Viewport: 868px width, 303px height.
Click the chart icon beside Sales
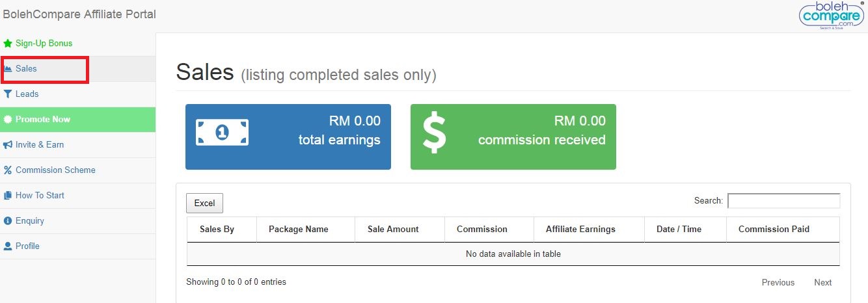[8, 69]
